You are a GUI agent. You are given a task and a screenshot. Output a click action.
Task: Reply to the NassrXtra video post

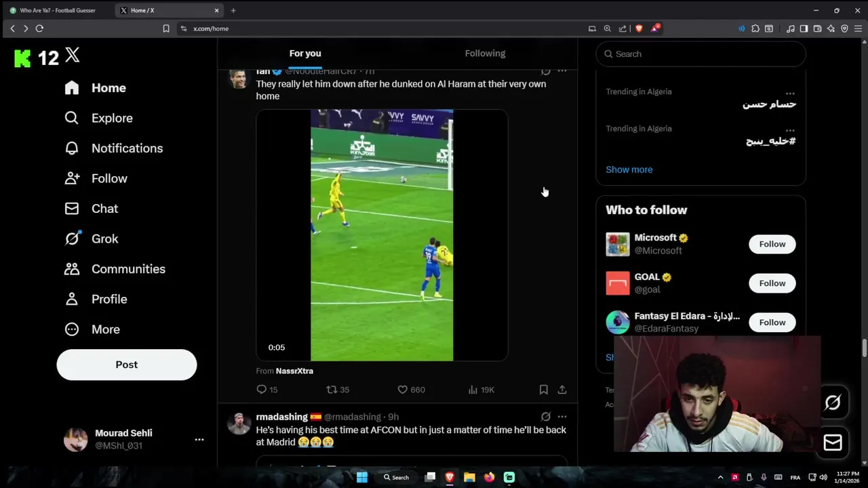(x=267, y=390)
